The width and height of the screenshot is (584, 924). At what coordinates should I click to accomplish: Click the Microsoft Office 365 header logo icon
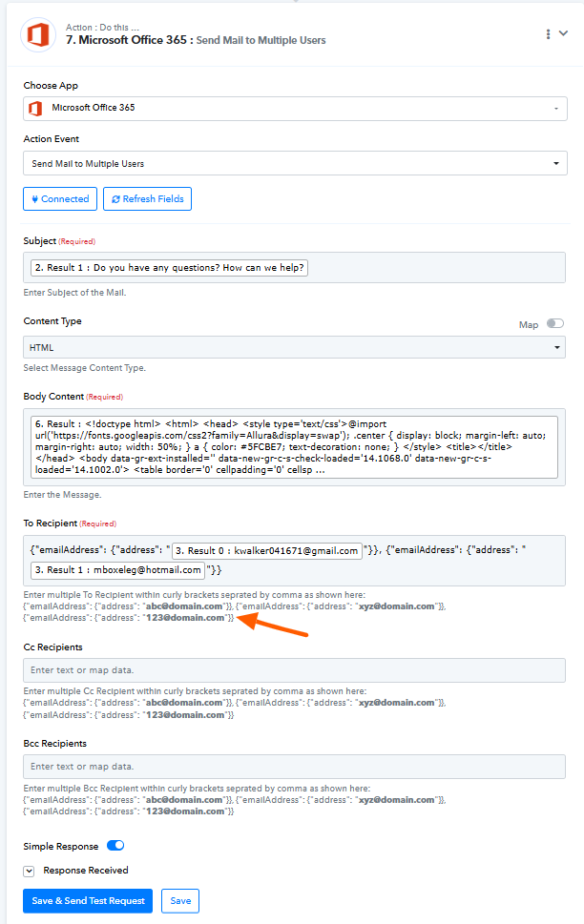point(38,34)
